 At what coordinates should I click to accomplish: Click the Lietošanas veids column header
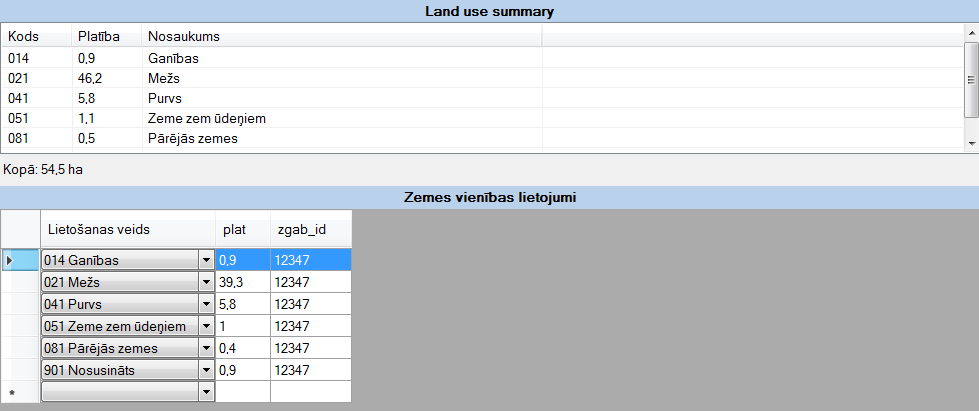pos(127,230)
